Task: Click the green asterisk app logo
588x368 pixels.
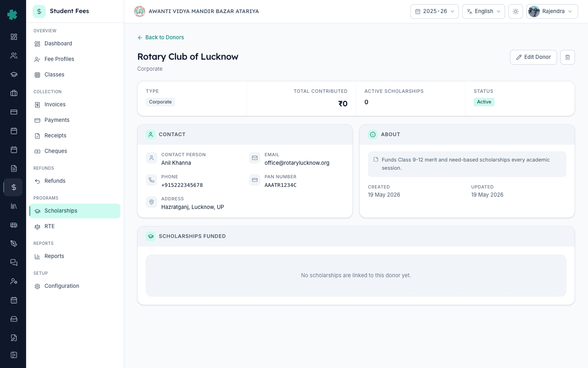Action: point(12,15)
